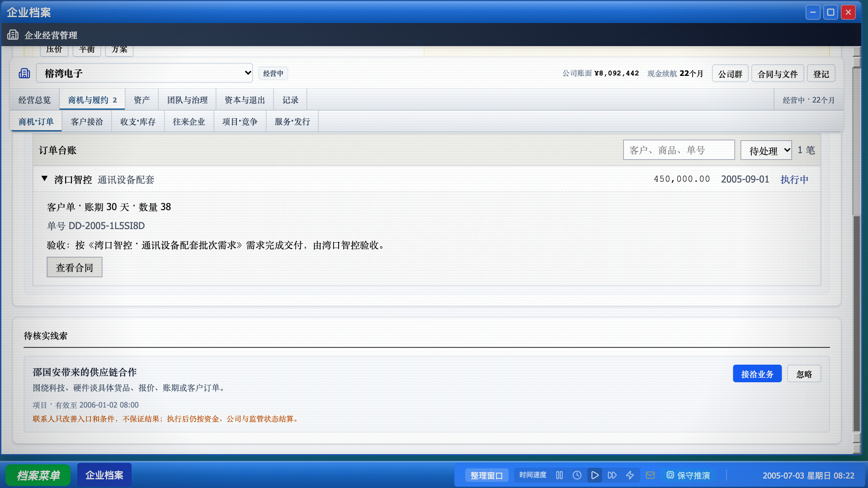
Task: Select the 商机·订单 sub-tab
Action: [x=36, y=122]
